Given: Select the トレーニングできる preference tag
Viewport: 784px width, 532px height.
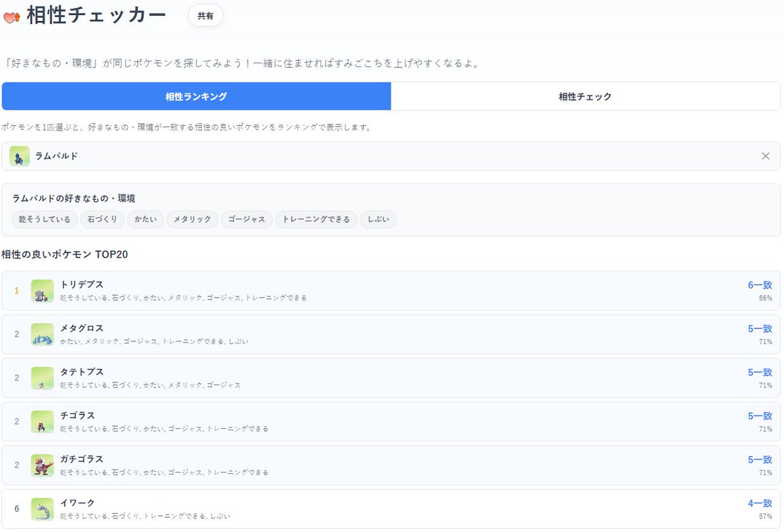Looking at the screenshot, I should [316, 219].
